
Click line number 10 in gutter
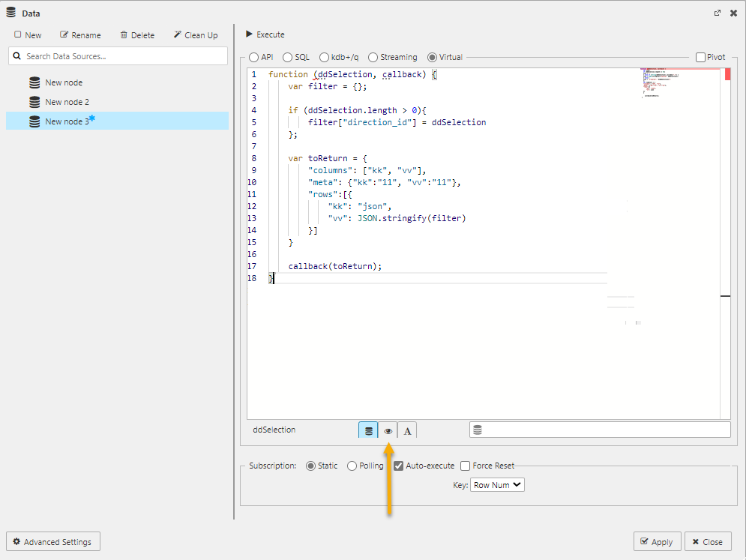[x=252, y=182]
